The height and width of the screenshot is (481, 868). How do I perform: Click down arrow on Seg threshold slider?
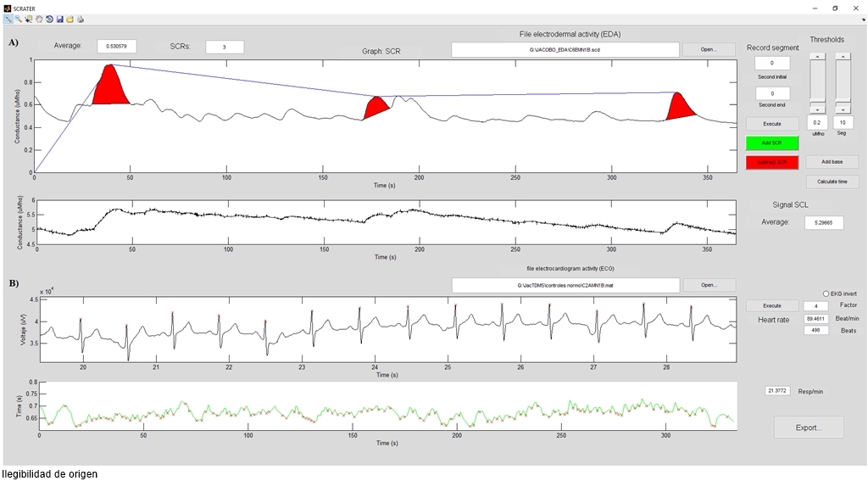(x=843, y=109)
